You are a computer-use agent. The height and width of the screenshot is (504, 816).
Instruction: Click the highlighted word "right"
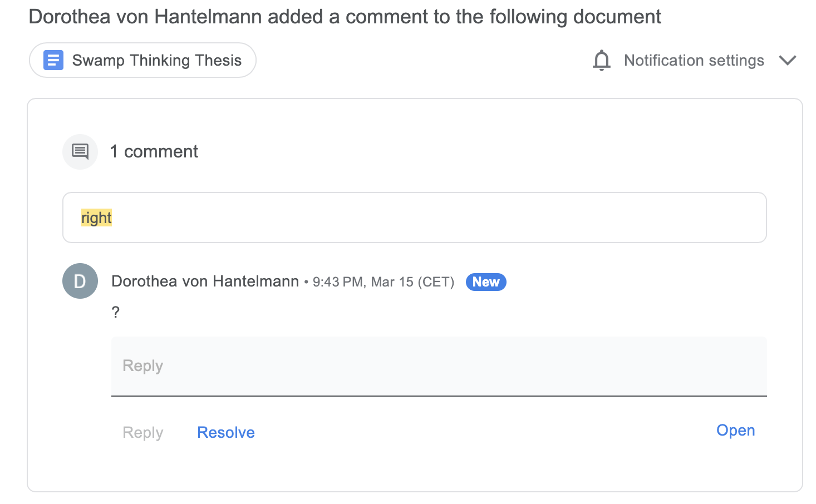coord(96,218)
